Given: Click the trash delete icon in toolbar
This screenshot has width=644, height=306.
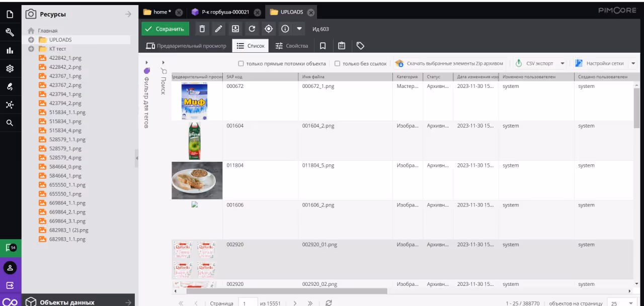Looking at the screenshot, I should (202, 29).
